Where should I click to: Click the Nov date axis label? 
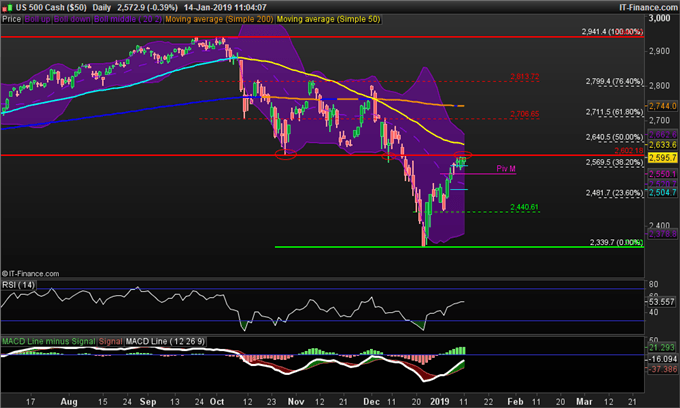pyautogui.click(x=296, y=401)
